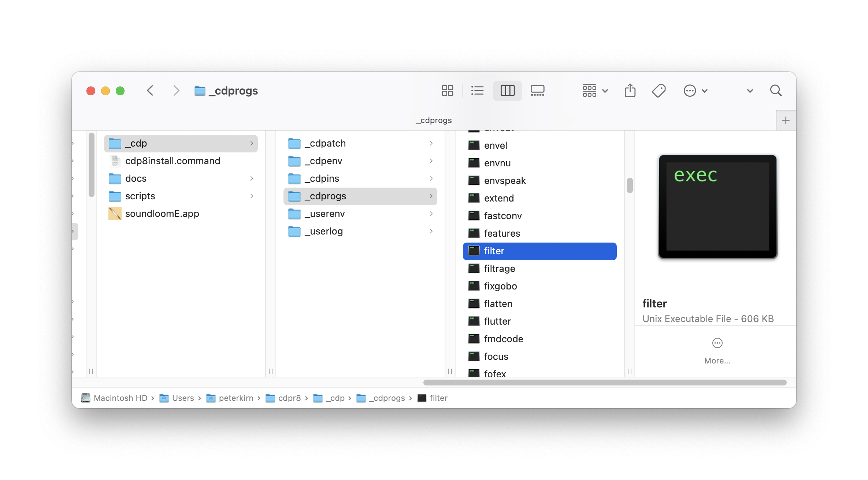
Task: Click the _cdprogs tab title
Action: tap(434, 121)
